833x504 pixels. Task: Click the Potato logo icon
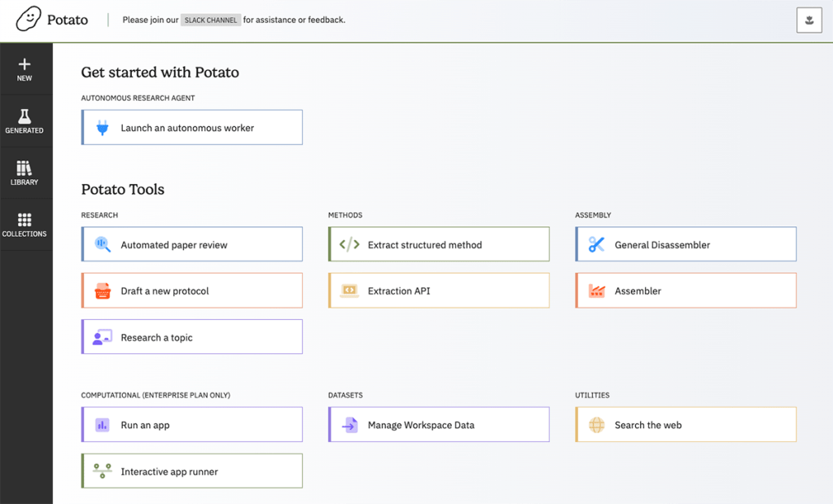coord(28,19)
